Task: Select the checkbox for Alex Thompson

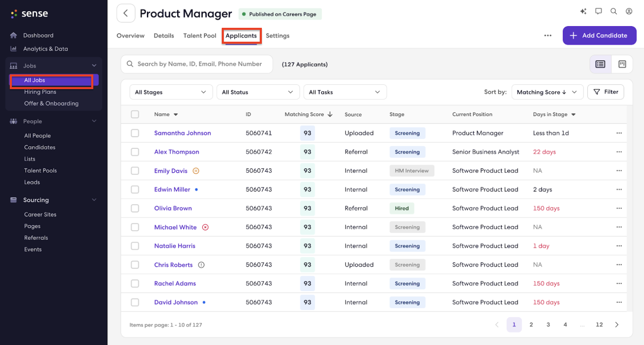Action: [135, 152]
